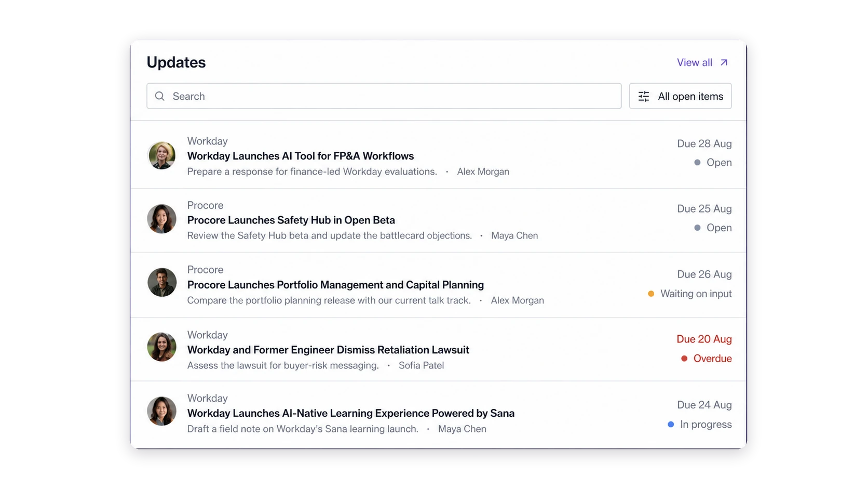The height and width of the screenshot is (489, 868).
Task: Open Procore Launches Portfolio Management and Capital Planning
Action: coord(335,285)
